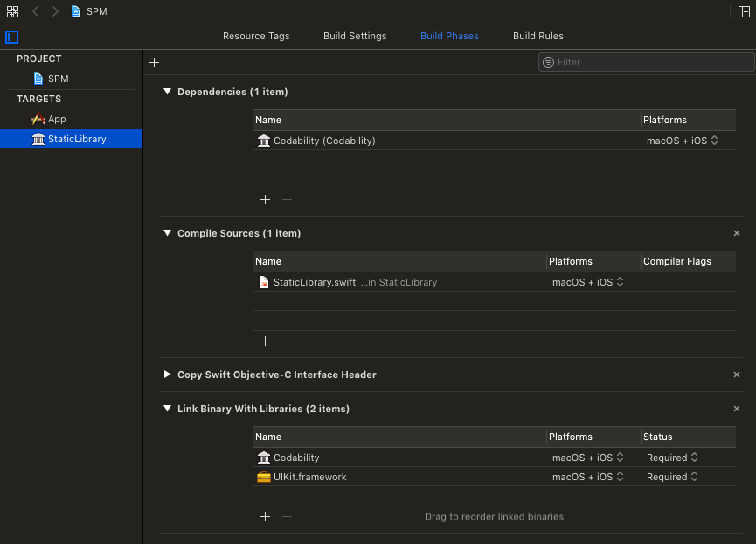The image size is (756, 544).
Task: Click the StaticLibrary target building icon
Action: coord(38,139)
